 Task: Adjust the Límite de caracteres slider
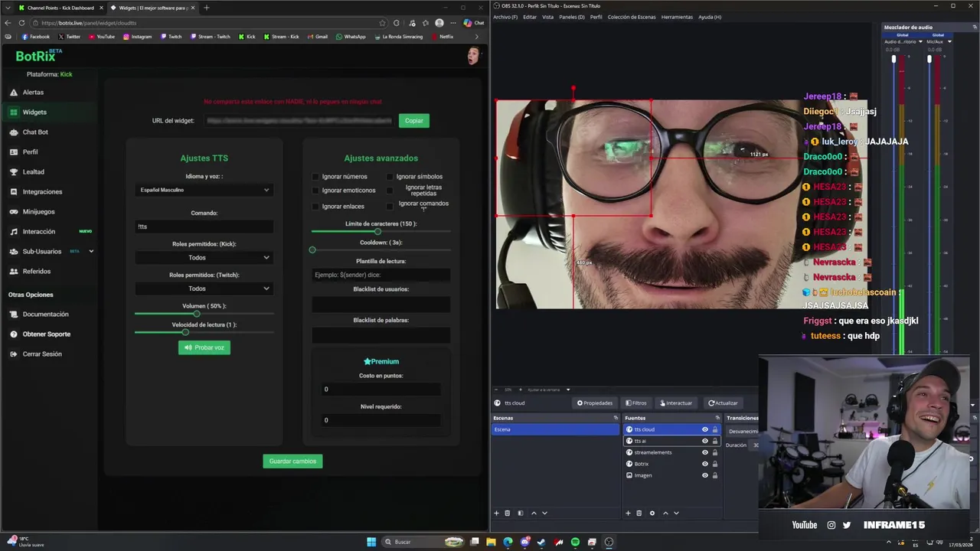[x=377, y=231]
